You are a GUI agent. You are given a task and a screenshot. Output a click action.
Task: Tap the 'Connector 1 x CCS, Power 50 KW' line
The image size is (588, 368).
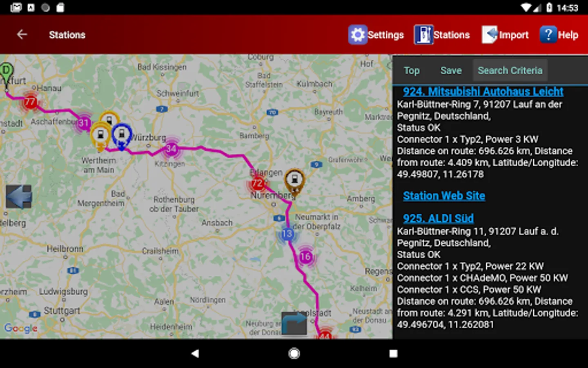pyautogui.click(x=469, y=289)
